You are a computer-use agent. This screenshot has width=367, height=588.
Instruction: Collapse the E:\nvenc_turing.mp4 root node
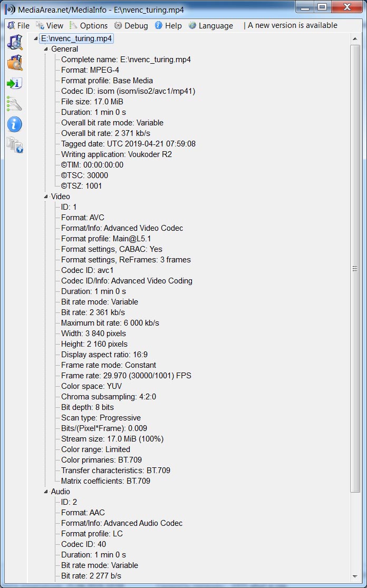coord(36,38)
